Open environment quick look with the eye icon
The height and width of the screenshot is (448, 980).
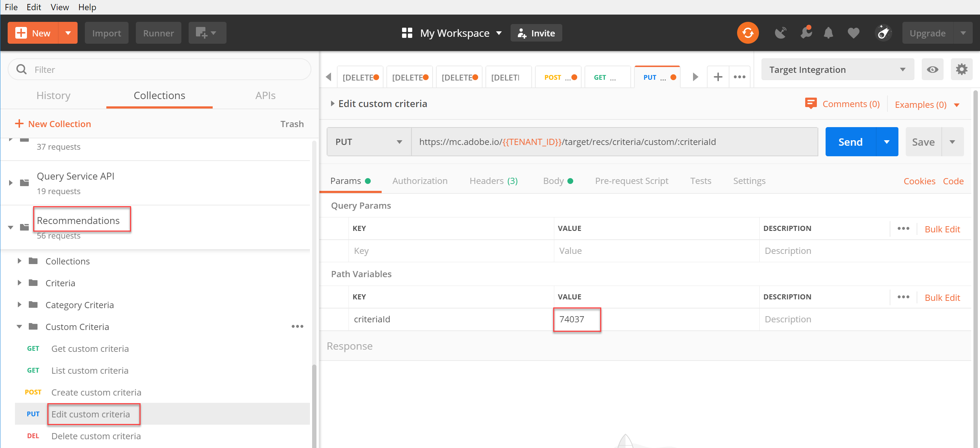[x=932, y=69]
